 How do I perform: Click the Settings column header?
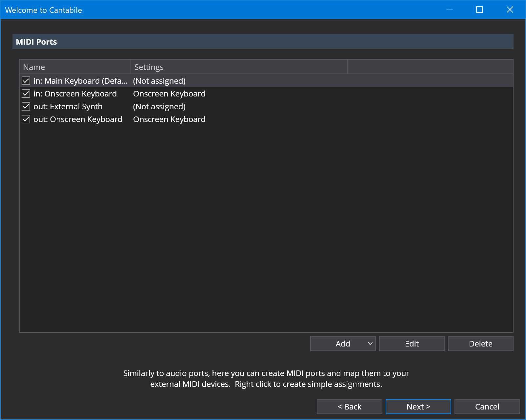pos(239,67)
